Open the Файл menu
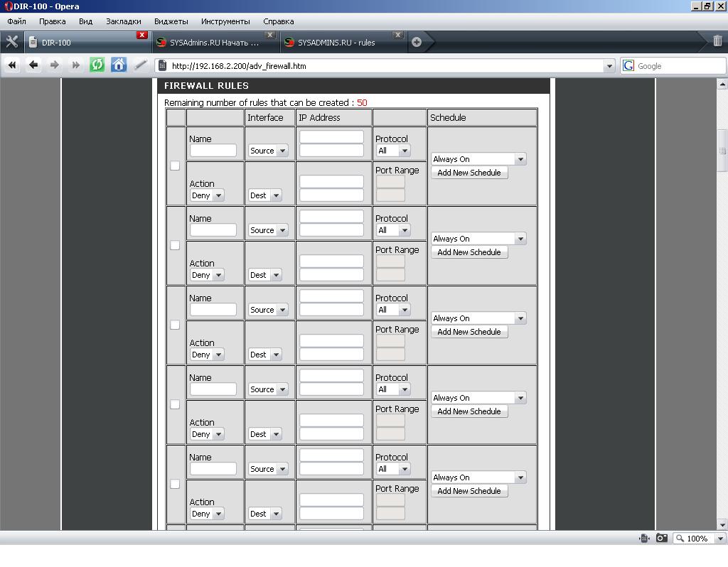 pyautogui.click(x=17, y=21)
